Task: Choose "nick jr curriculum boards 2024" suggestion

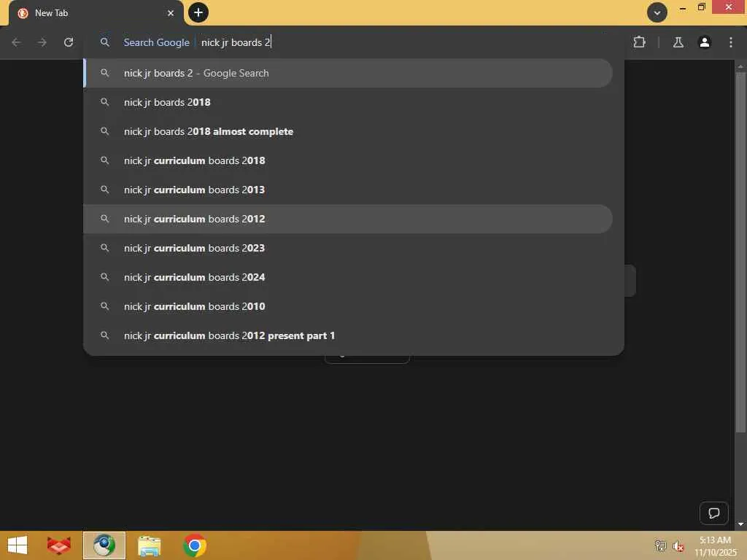Action: [348, 277]
